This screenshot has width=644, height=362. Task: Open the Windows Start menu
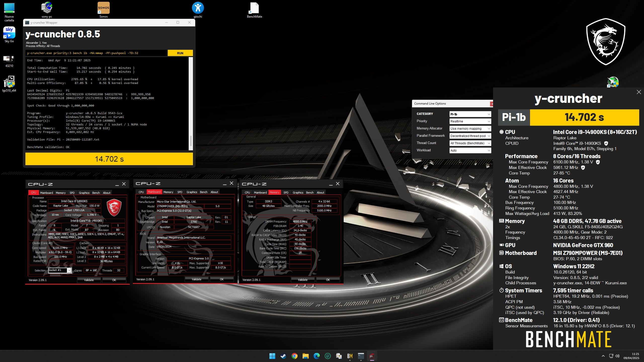click(x=272, y=356)
